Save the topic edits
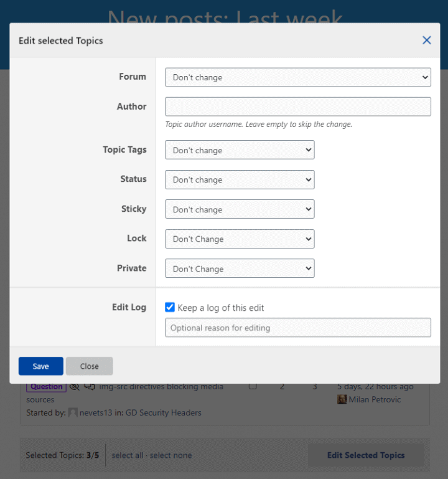 41,366
